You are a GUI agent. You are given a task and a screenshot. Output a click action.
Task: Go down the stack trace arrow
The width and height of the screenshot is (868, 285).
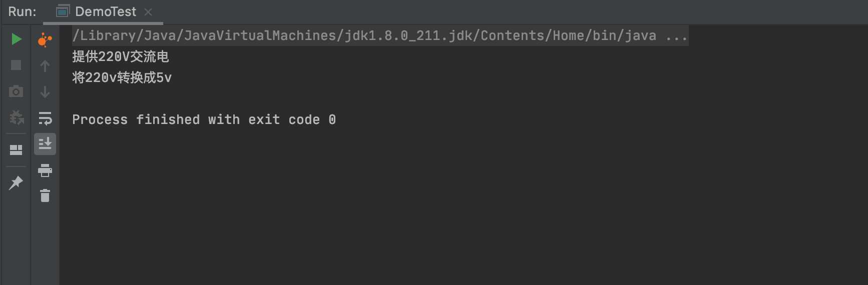coord(45,92)
